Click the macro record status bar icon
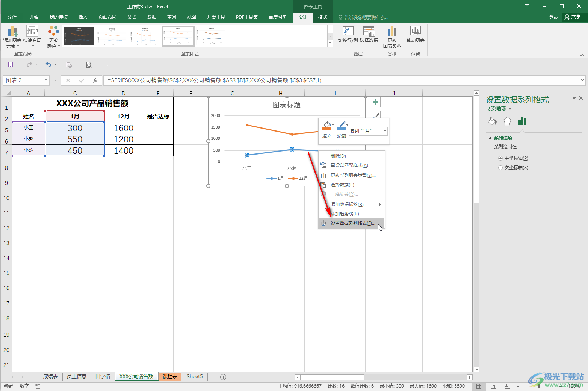 (38, 386)
